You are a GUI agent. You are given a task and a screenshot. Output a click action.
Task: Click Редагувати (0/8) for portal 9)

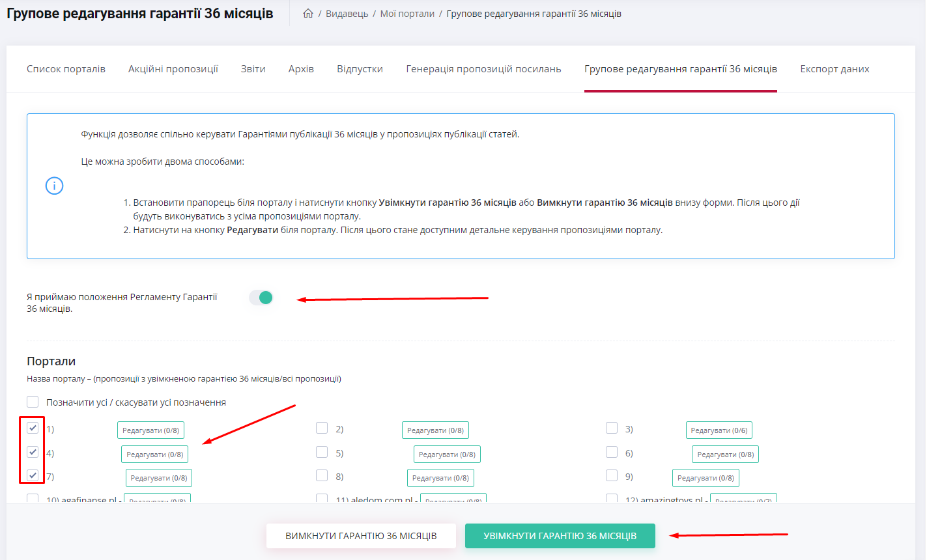click(x=706, y=478)
